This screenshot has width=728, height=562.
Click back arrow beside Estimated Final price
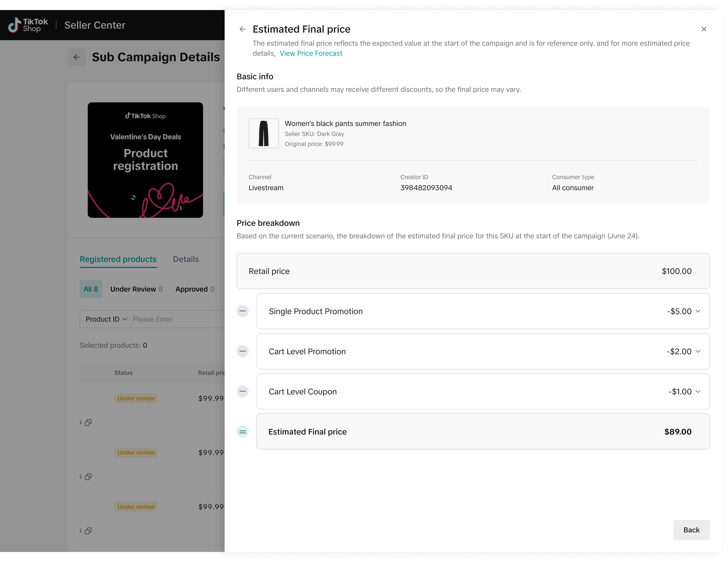(x=243, y=29)
